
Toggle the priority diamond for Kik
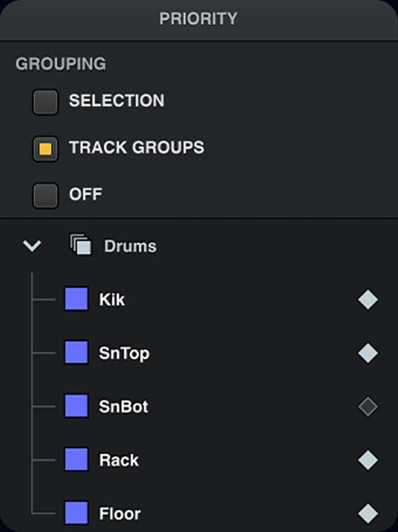[368, 300]
